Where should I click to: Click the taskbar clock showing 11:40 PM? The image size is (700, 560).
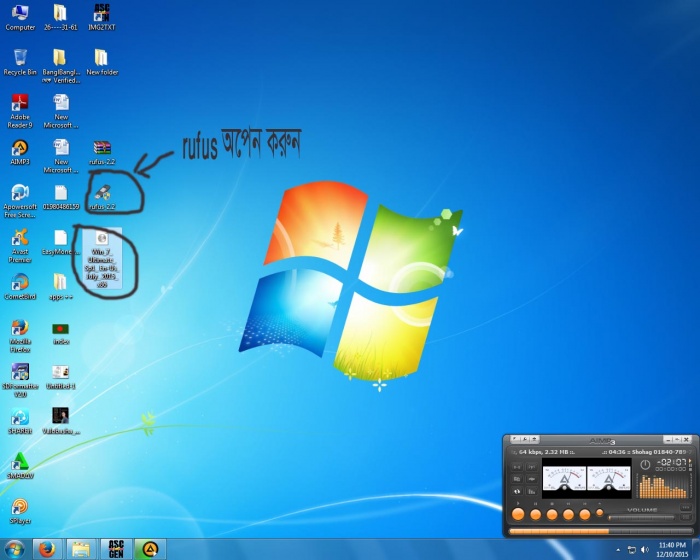pyautogui.click(x=672, y=548)
